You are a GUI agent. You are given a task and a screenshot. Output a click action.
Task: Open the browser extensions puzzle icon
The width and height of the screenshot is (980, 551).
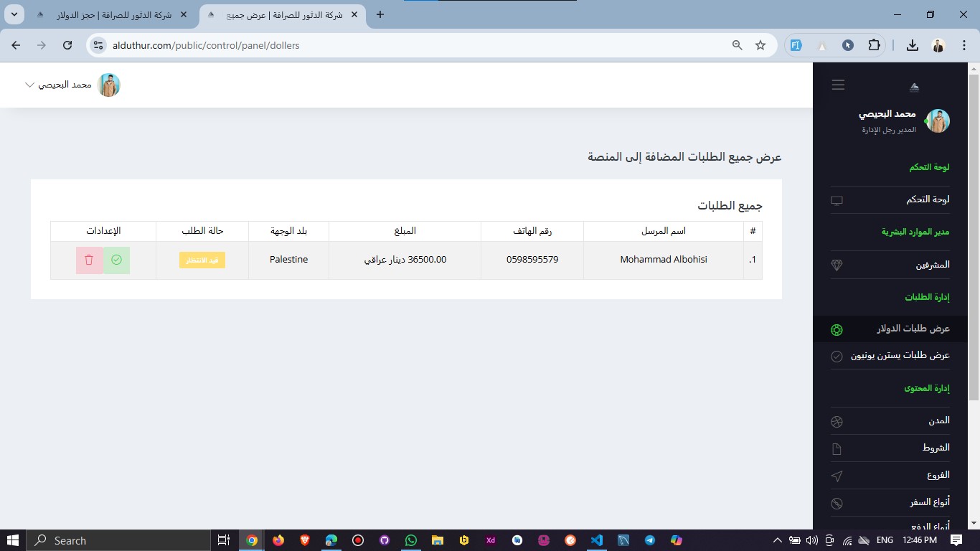874,45
